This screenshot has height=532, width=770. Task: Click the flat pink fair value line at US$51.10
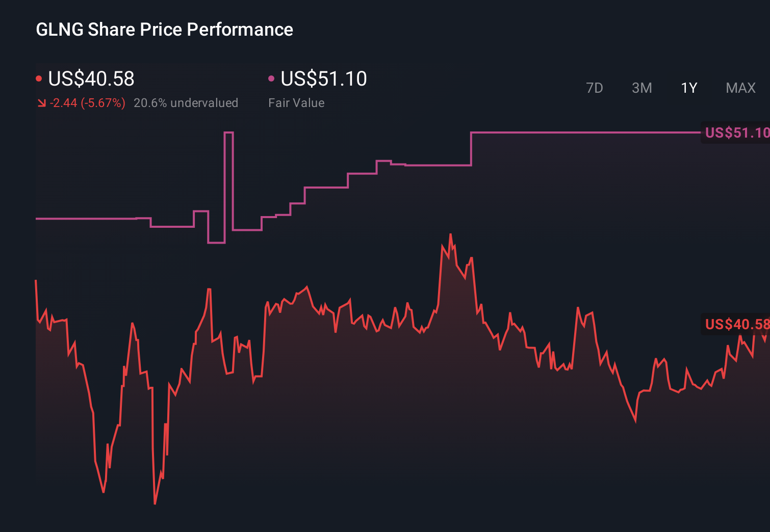[x=586, y=132]
